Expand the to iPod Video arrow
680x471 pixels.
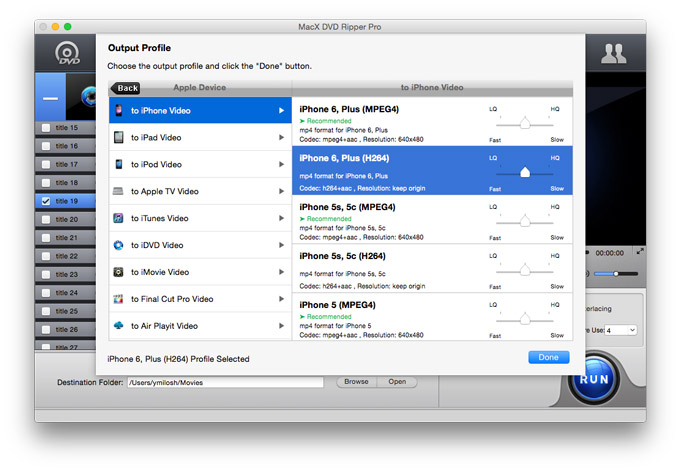point(281,164)
